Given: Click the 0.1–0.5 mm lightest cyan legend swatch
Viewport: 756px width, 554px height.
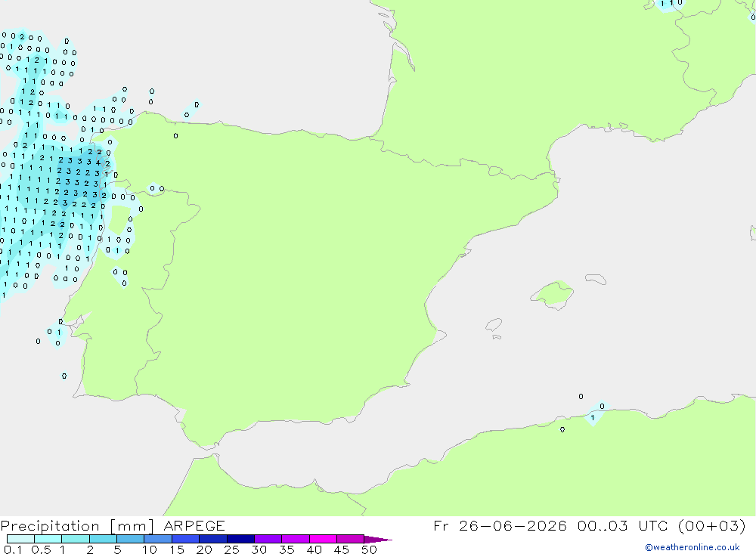Looking at the screenshot, I should click(x=20, y=539).
